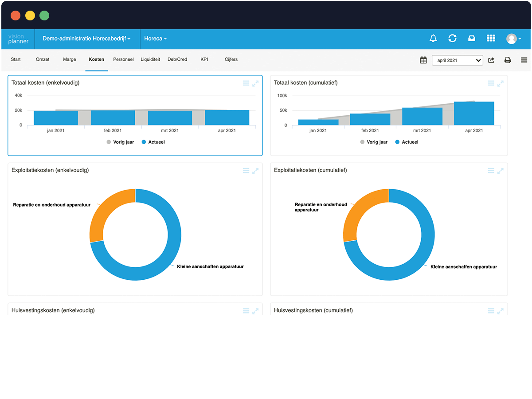Switch to the Omzet tab
The width and height of the screenshot is (532, 399).
[43, 59]
